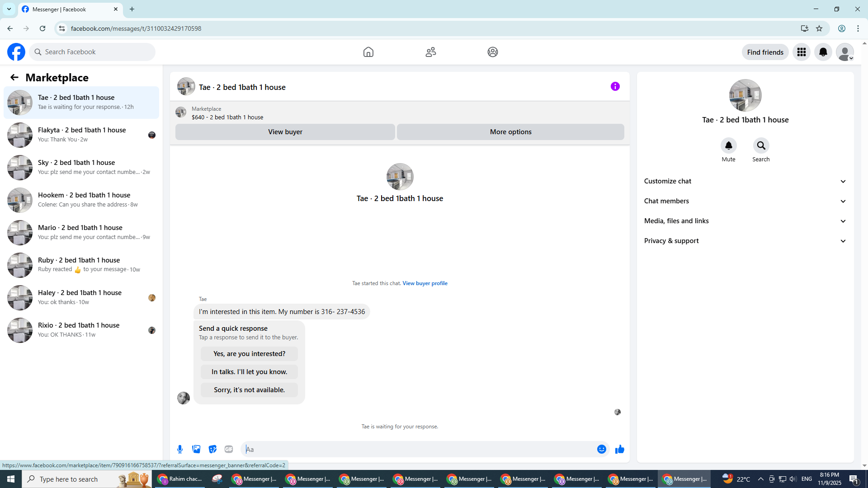Viewport: 868px width, 488px height.
Task: Toggle conversation information purple icon
Action: pyautogui.click(x=615, y=86)
